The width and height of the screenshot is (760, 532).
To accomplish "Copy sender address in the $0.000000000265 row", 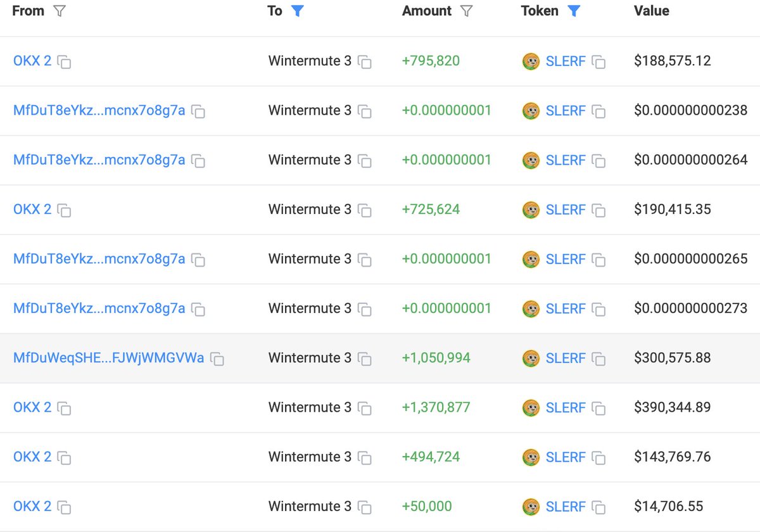I will click(198, 259).
